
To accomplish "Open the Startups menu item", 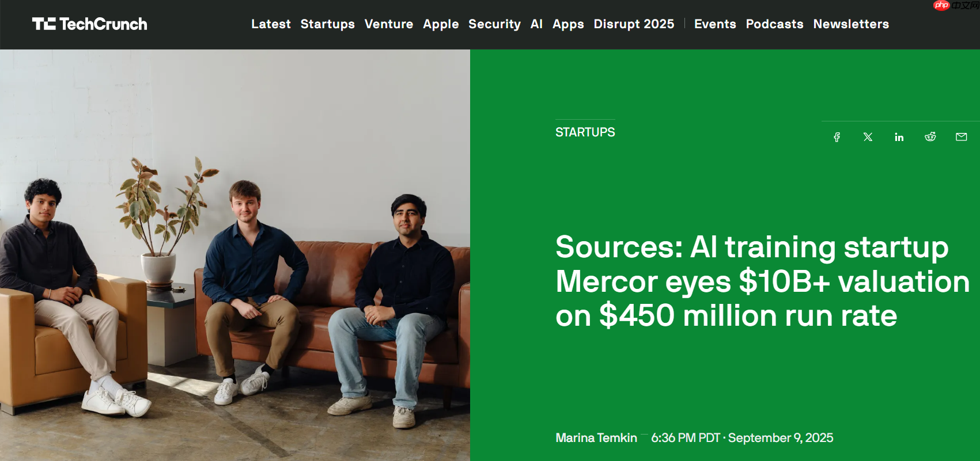I will [327, 24].
